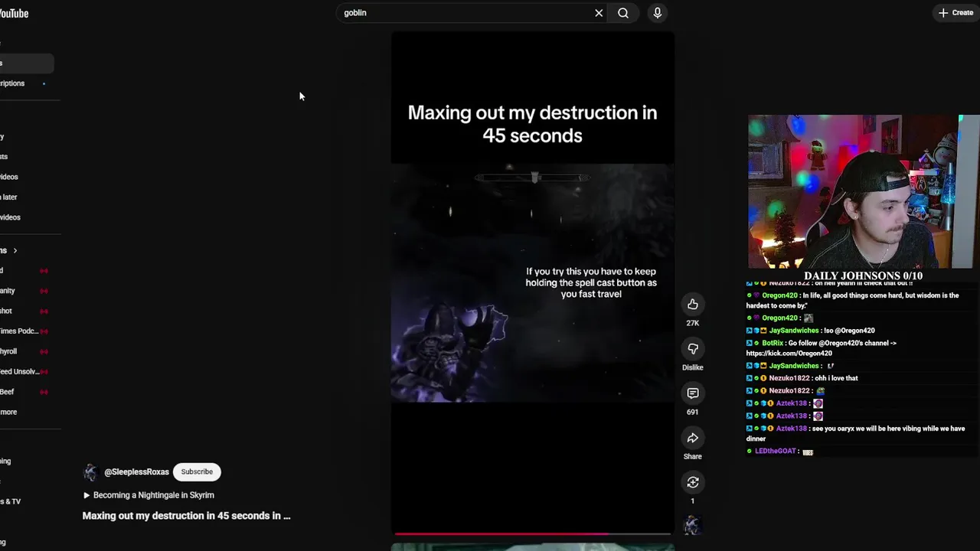Open Liked videos in the sidebar
The width and height of the screenshot is (980, 551).
click(x=11, y=217)
